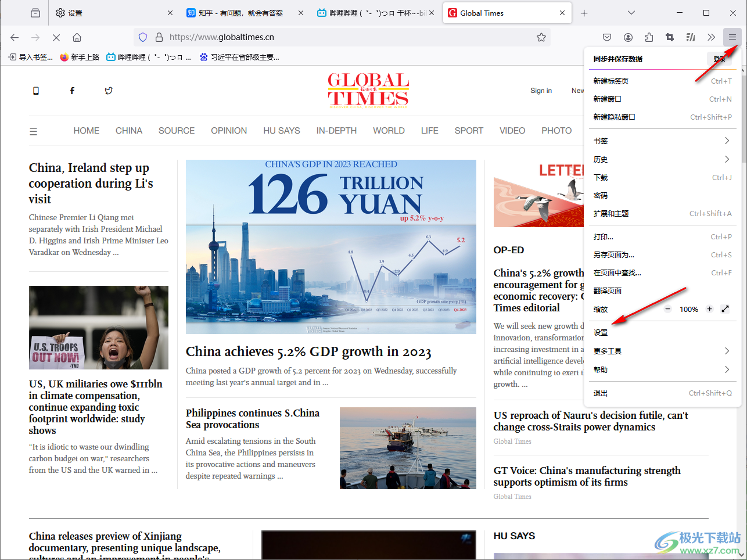This screenshot has width=747, height=560.
Task: Open Firefox account icon
Action: [x=628, y=37]
